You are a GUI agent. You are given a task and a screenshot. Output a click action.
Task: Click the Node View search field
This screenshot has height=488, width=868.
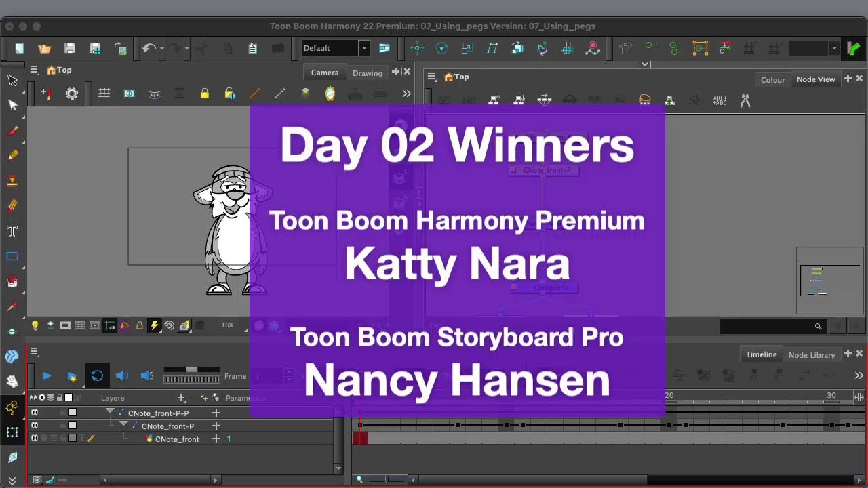pyautogui.click(x=772, y=326)
